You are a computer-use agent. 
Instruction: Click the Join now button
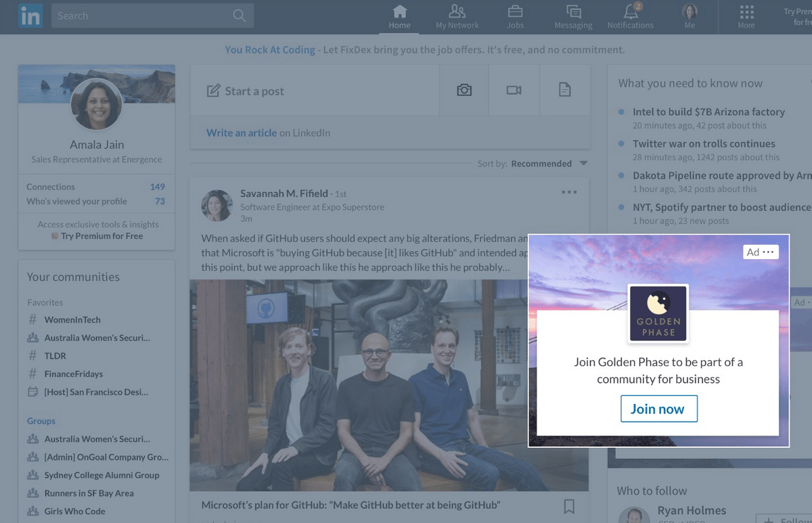click(659, 409)
